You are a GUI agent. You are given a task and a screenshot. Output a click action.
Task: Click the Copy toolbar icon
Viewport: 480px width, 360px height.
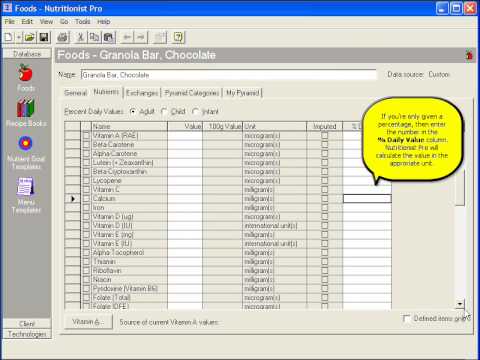coord(94,37)
